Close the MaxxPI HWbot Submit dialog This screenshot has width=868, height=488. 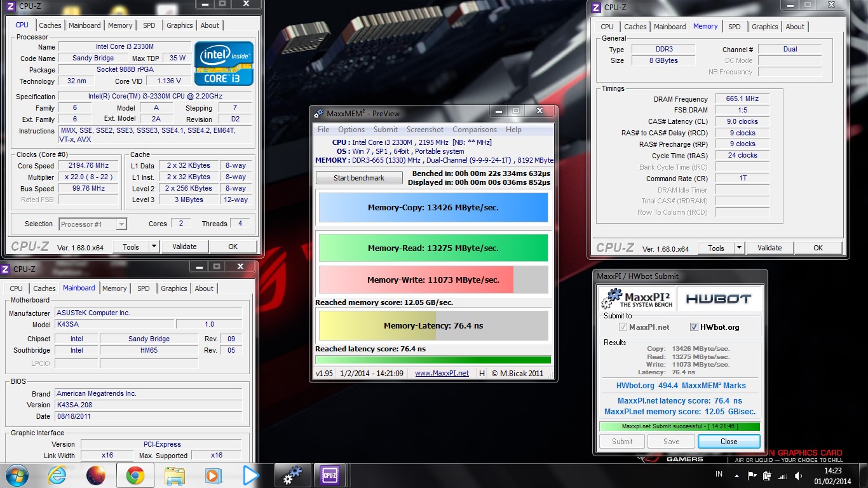pyautogui.click(x=729, y=442)
